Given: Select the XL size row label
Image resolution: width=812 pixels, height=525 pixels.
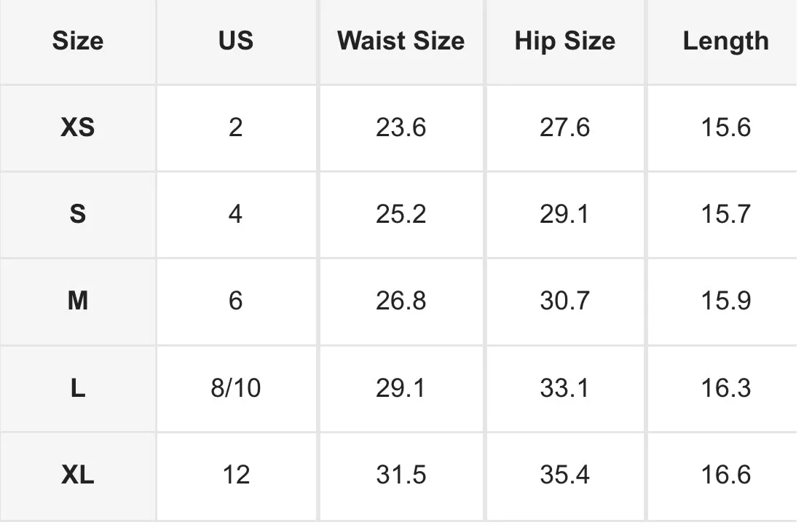Looking at the screenshot, I should pos(78,475).
